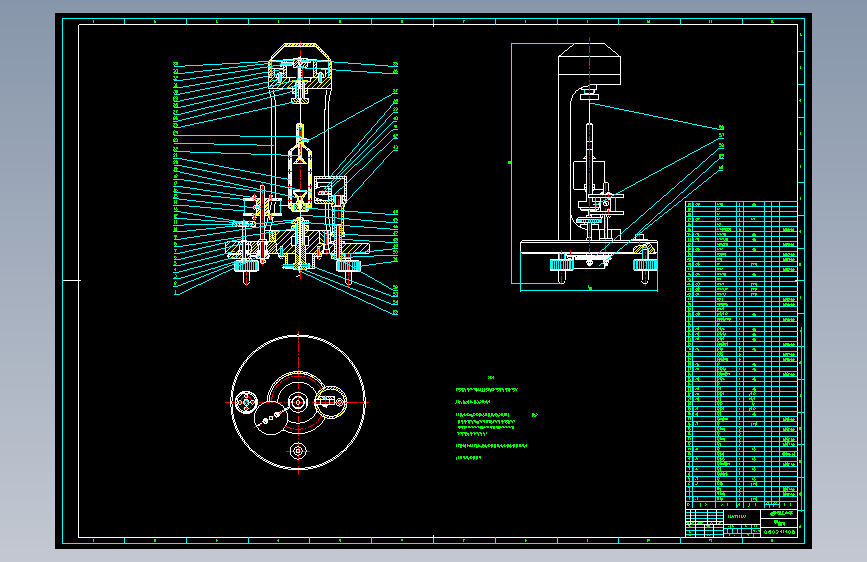Screen dimensions: 867x562
Task: Click the front sectional view of the machine
Action: coord(299,164)
